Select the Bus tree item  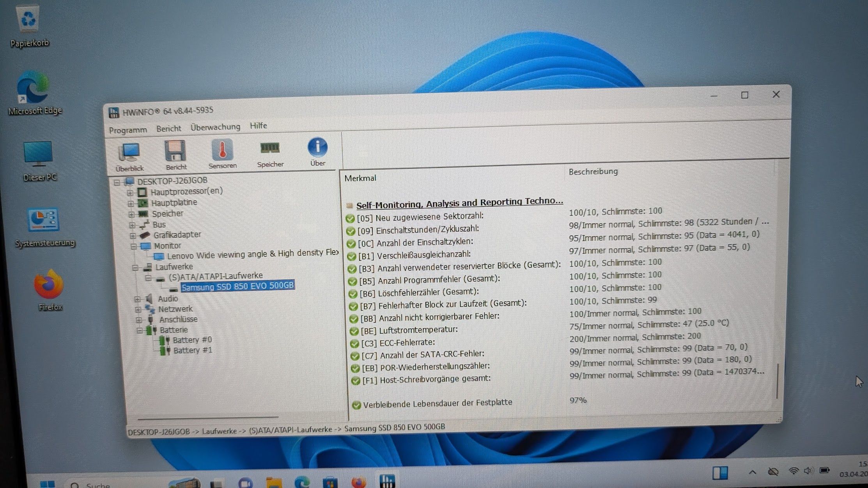159,225
